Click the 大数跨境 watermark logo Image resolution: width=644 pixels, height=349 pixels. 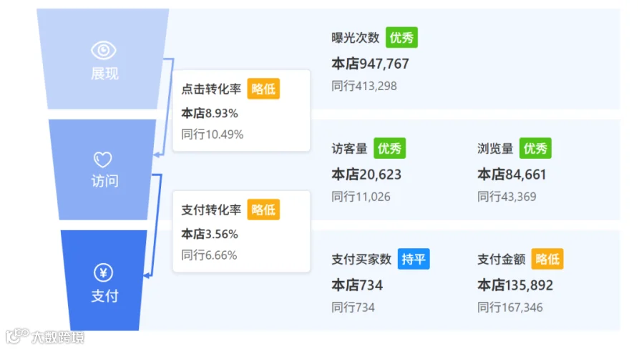(45, 337)
